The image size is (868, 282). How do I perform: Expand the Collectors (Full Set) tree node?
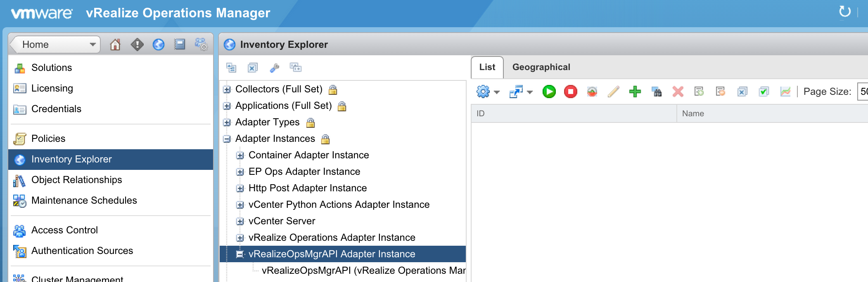pyautogui.click(x=227, y=89)
